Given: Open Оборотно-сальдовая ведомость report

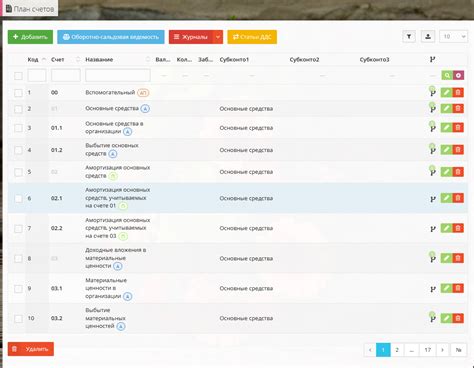Looking at the screenshot, I should pos(111,37).
